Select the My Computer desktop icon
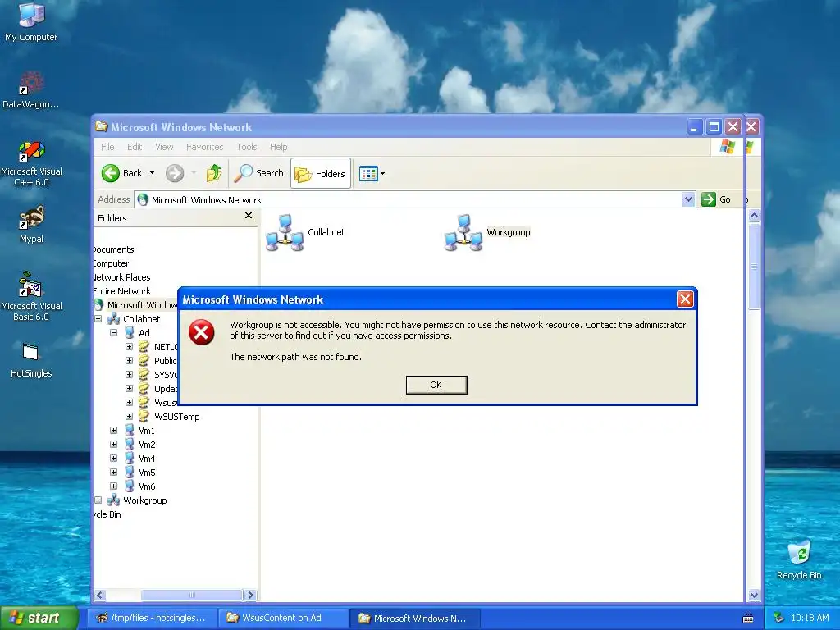This screenshot has height=630, width=840. click(31, 21)
